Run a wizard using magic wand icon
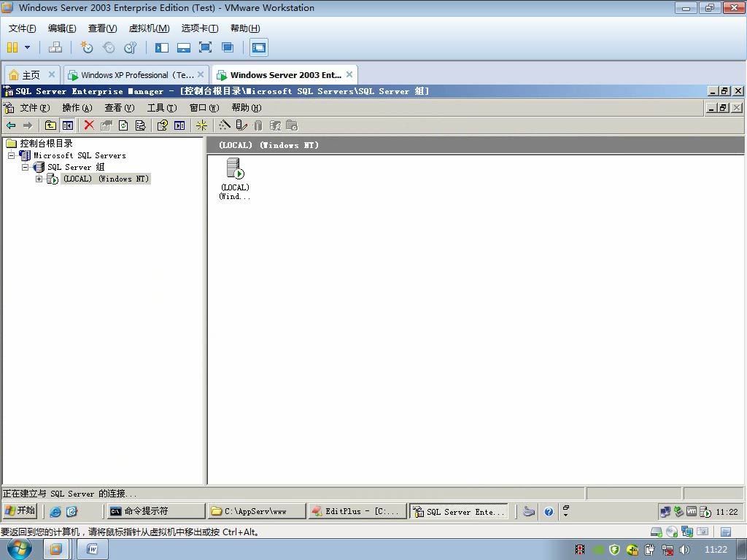Image resolution: width=747 pixels, height=560 pixels. [x=225, y=125]
